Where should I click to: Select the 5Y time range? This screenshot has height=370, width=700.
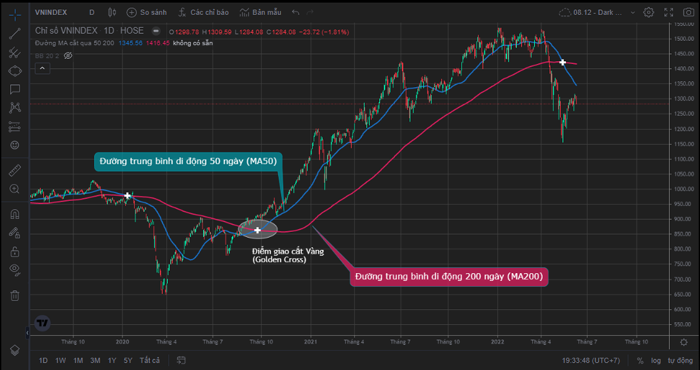tap(128, 360)
